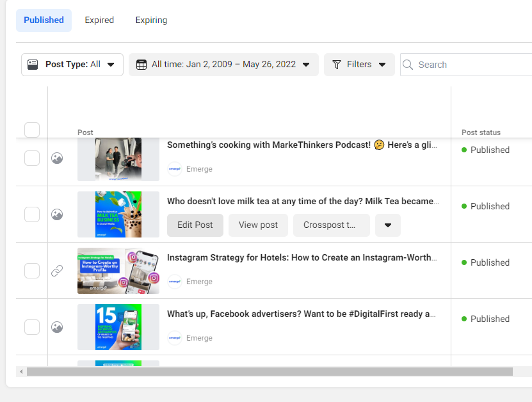This screenshot has width=532, height=402.
Task: Select the checkbox for the milk tea post
Action: pyautogui.click(x=32, y=214)
